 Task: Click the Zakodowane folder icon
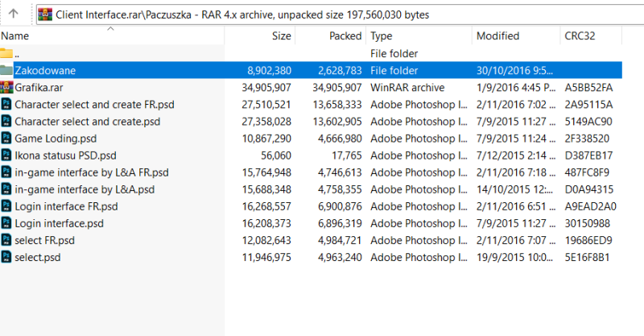[x=6, y=70]
